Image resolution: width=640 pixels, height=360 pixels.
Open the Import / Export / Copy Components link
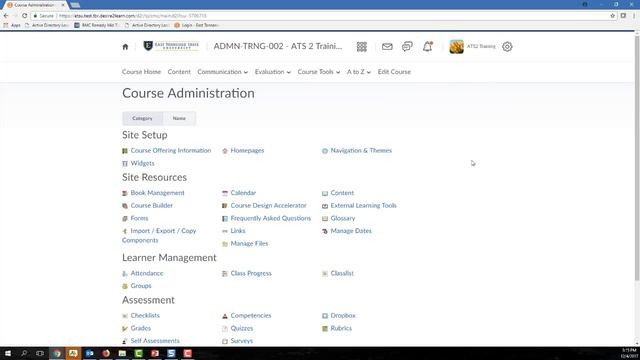pyautogui.click(x=159, y=236)
